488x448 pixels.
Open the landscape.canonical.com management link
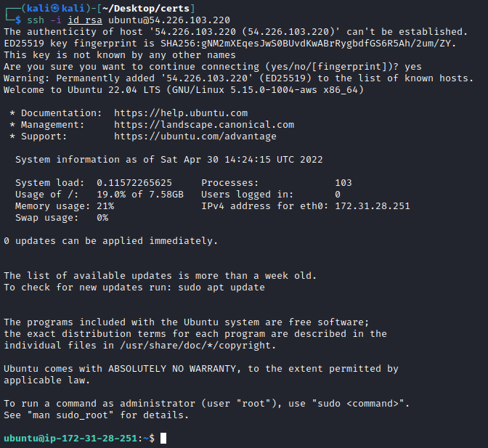tap(204, 125)
